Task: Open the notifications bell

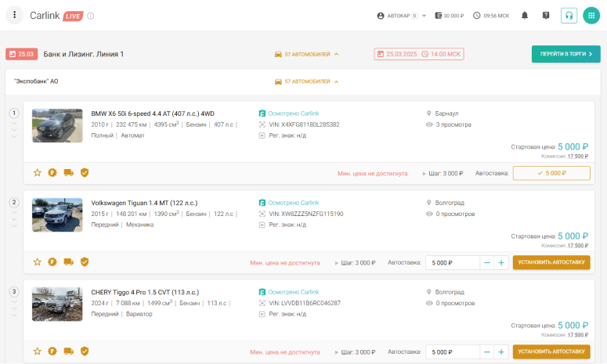Action: click(525, 16)
